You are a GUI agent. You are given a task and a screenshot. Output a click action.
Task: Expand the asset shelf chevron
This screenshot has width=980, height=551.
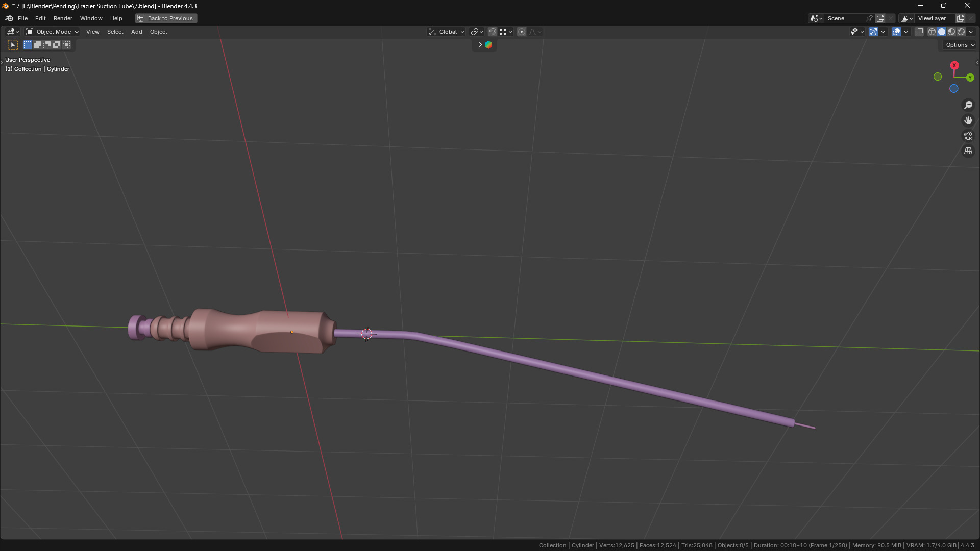[x=480, y=45]
